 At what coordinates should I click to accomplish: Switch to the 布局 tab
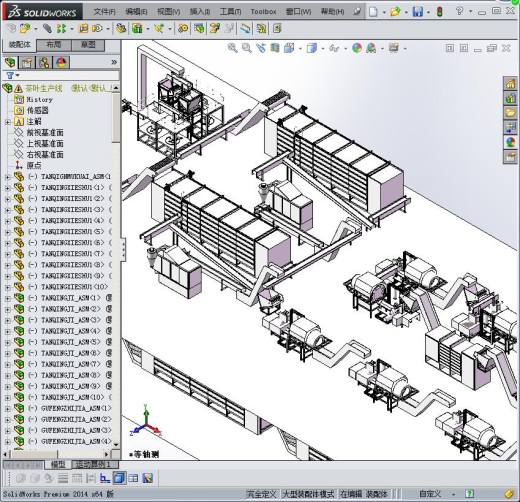[x=54, y=45]
